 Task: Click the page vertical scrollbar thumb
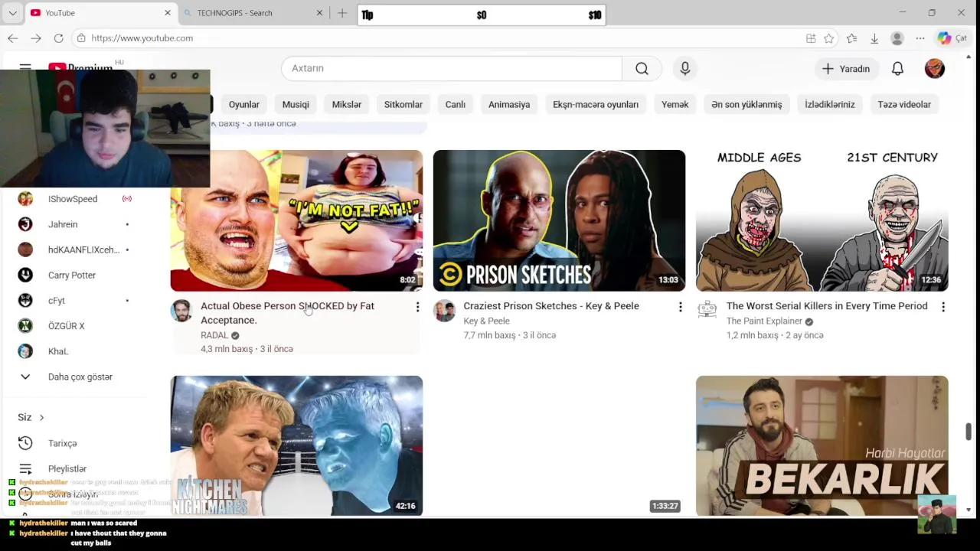coord(969,432)
